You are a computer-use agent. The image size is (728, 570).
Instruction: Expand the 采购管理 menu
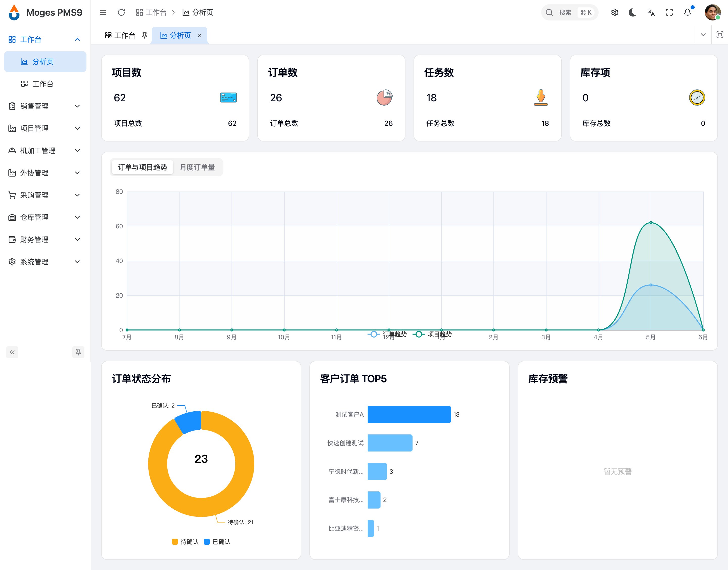coord(45,195)
